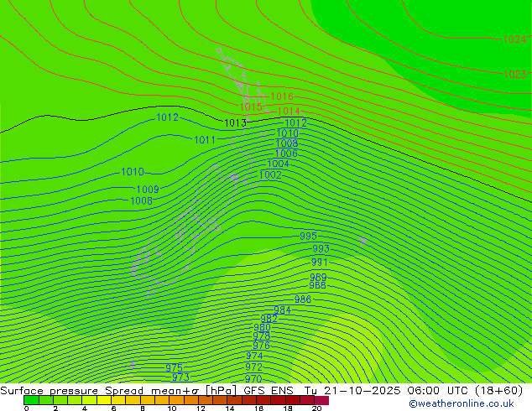
Task: Select the 980 isobar label
Action: (262, 327)
